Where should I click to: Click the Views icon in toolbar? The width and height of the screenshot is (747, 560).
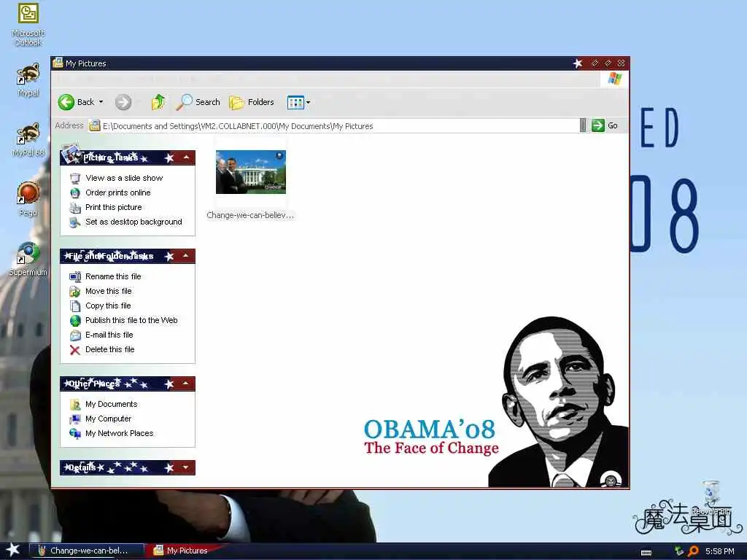(x=295, y=102)
